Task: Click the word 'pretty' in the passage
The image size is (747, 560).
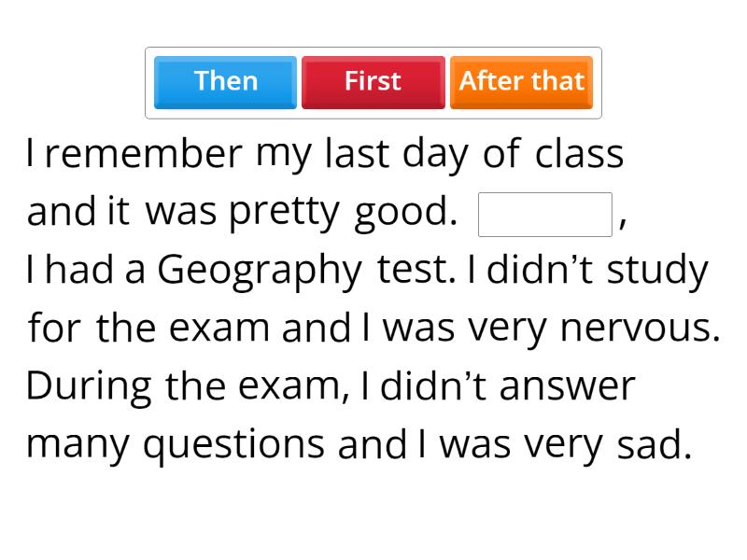Action: coord(284,214)
